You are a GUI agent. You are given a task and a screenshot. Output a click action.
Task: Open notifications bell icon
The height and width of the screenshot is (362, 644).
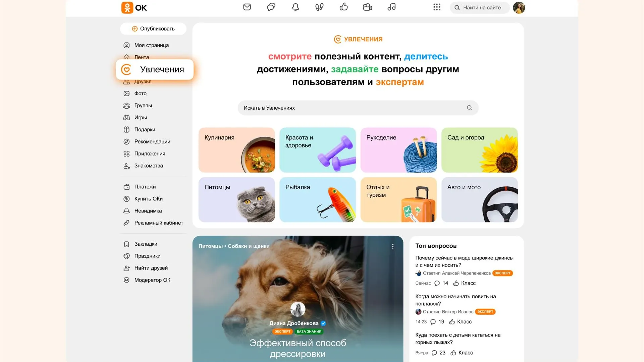pos(295,7)
